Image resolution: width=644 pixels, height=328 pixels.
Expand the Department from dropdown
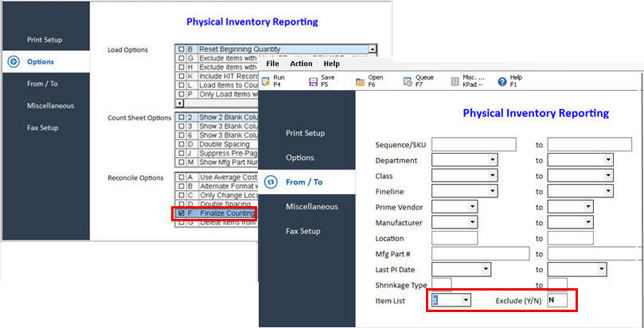click(493, 160)
